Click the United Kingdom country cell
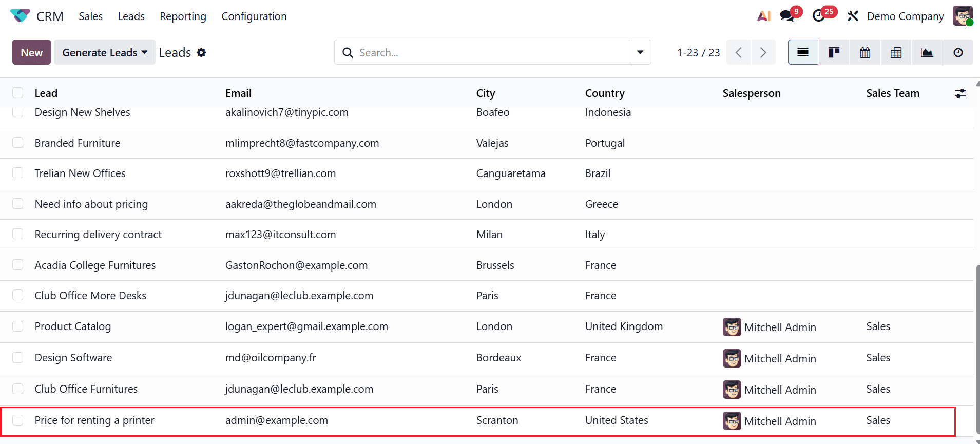 click(x=624, y=326)
